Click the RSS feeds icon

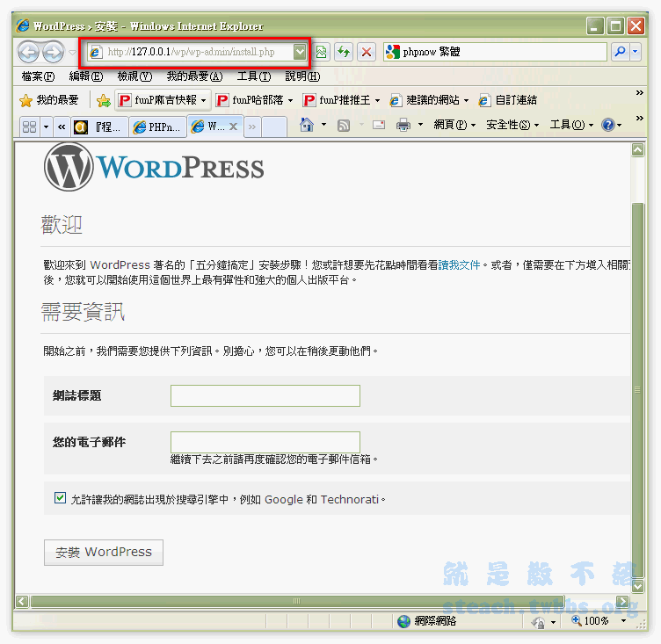(344, 125)
